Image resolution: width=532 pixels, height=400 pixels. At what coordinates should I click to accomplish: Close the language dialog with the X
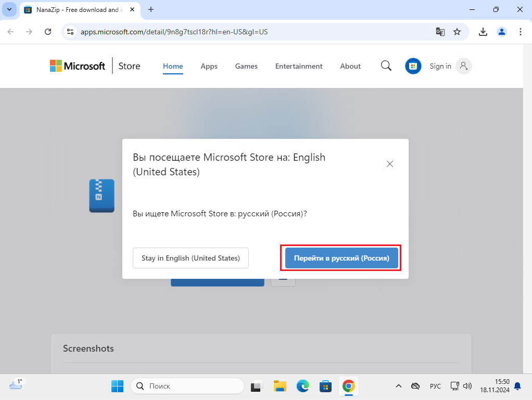(390, 164)
